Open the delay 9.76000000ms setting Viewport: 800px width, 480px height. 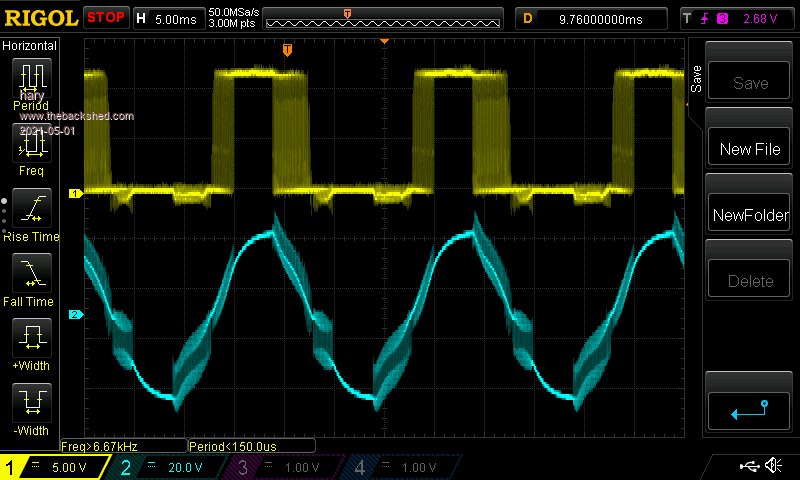click(x=590, y=18)
